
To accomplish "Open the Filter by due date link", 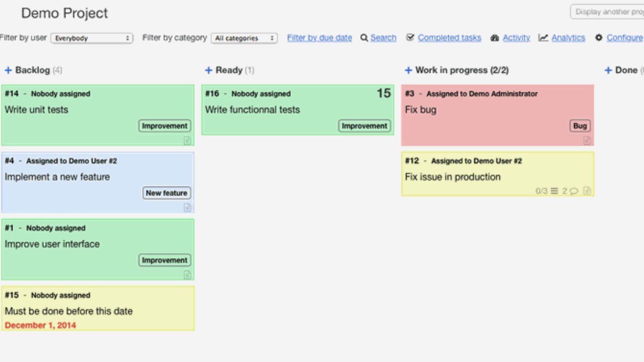I will 319,38.
